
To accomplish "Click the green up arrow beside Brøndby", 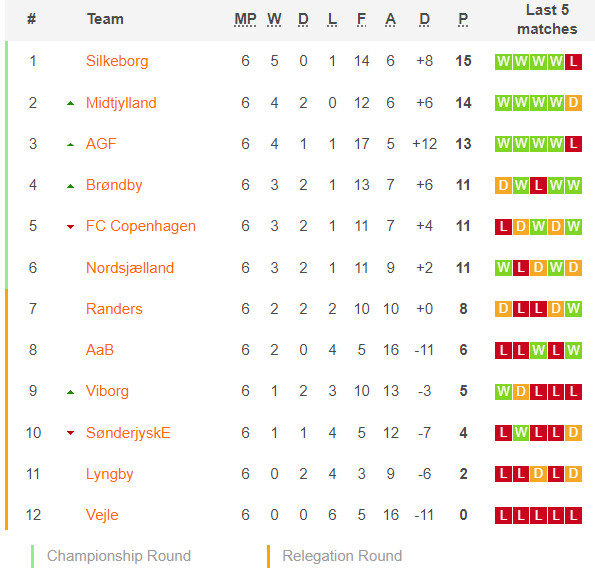I will click(x=70, y=186).
